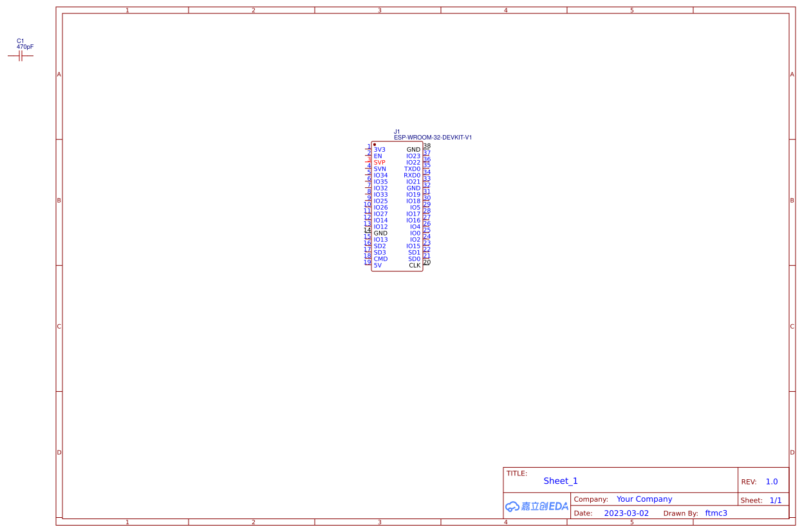Click the 1.0 revision value
Screen dimensions: 802x532
coord(771,481)
